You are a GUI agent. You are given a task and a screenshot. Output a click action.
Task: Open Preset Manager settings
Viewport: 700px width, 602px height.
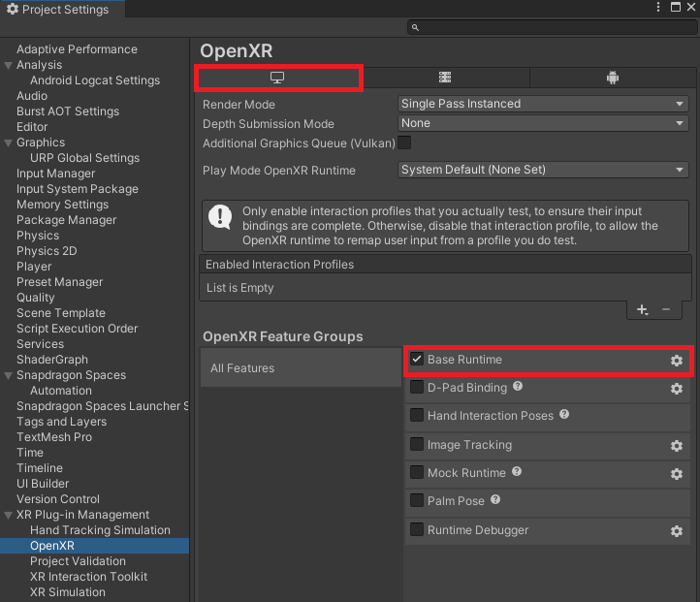59,282
